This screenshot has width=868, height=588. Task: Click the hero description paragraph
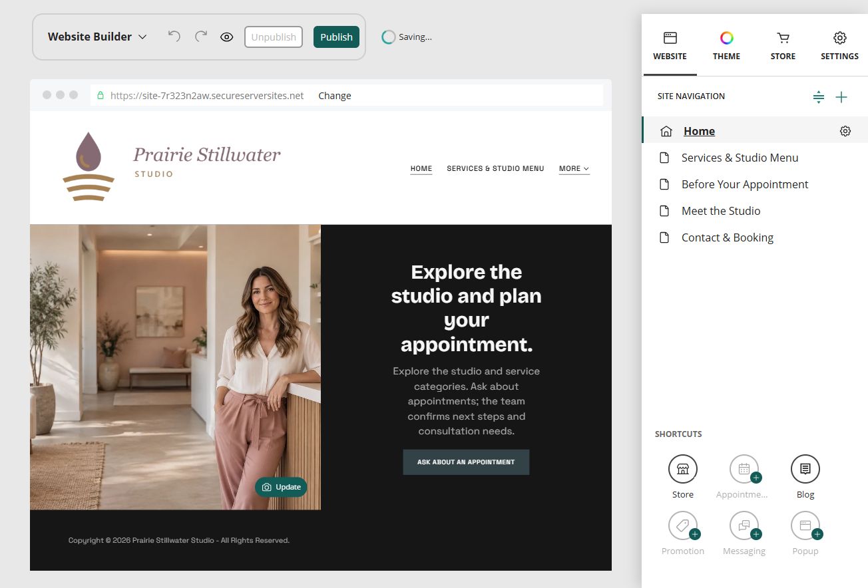[466, 401]
